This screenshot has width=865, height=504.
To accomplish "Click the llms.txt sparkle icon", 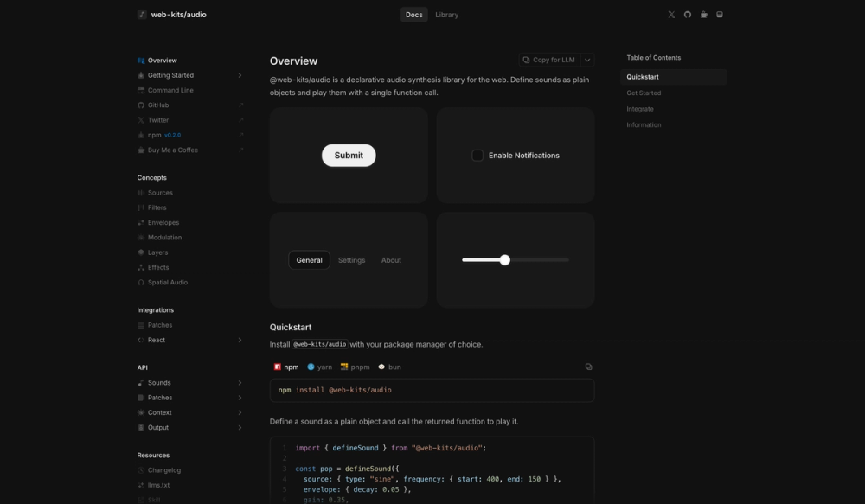I will point(141,485).
